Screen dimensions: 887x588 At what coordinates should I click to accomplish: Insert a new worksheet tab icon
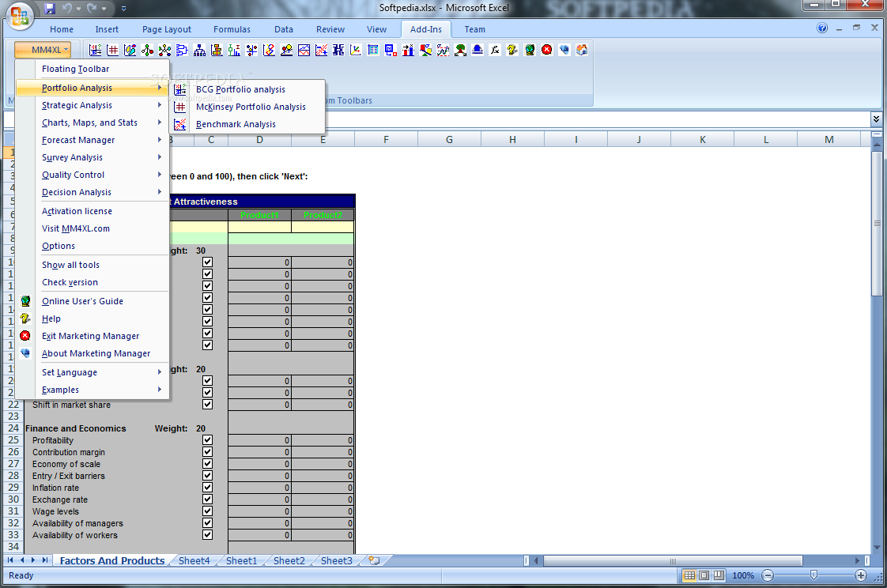374,560
